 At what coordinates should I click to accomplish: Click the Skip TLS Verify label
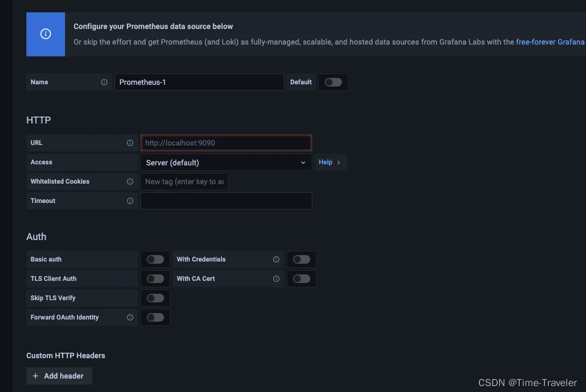[53, 298]
